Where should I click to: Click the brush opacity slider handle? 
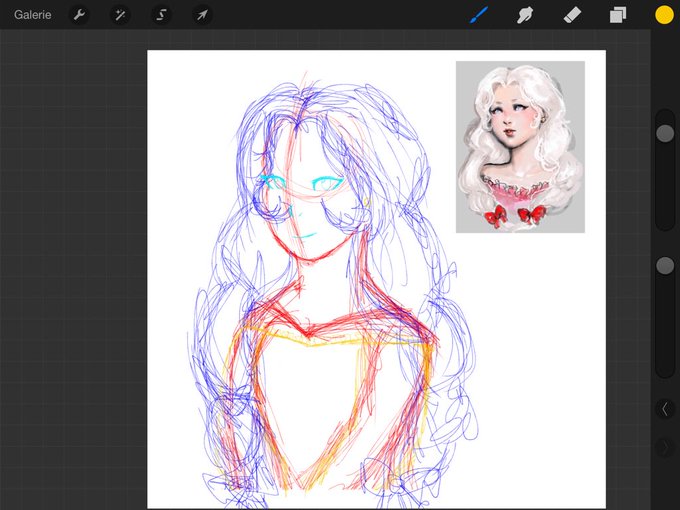click(x=665, y=265)
